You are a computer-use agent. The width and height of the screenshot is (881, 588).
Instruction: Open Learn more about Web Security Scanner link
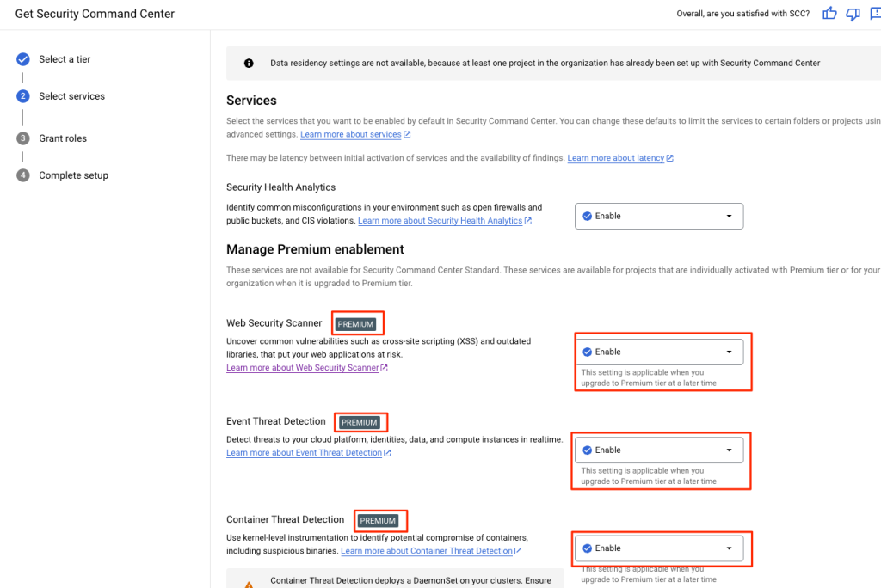click(302, 368)
